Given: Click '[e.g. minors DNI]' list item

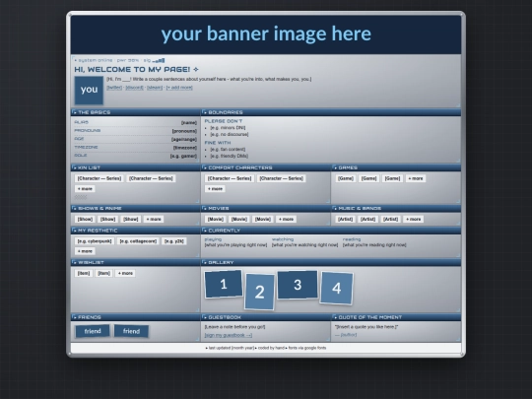Looking at the screenshot, I should [228, 127].
